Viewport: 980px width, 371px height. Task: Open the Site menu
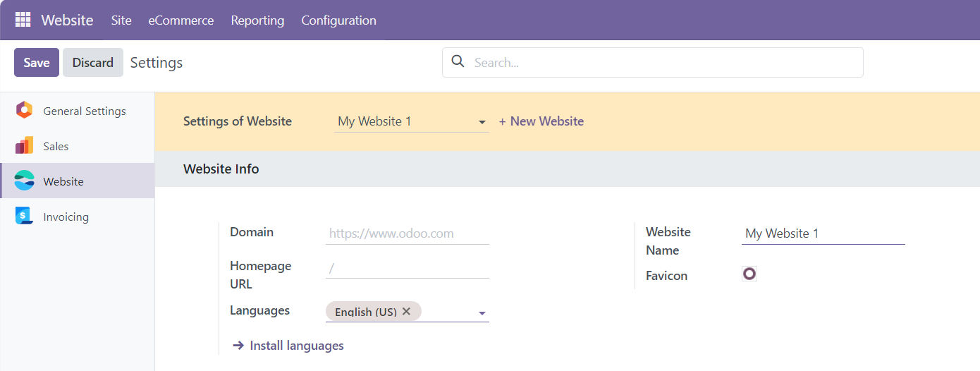tap(121, 20)
